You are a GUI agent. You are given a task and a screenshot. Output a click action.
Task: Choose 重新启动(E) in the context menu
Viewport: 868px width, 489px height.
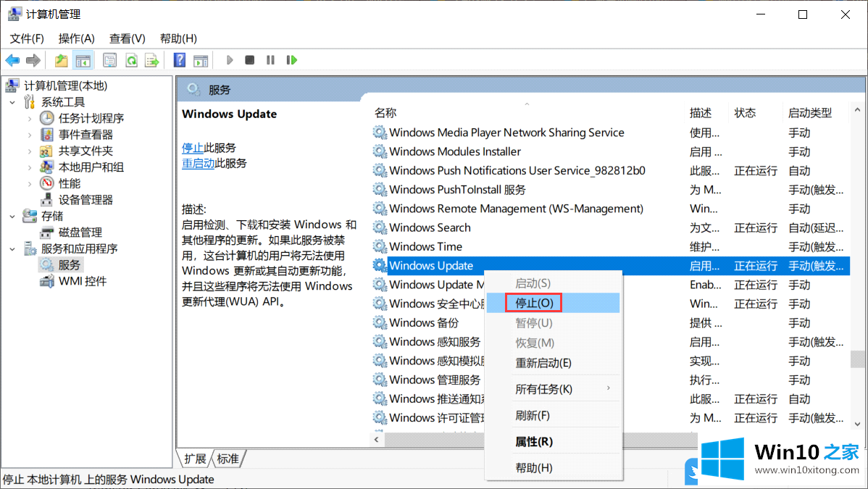[554, 363]
